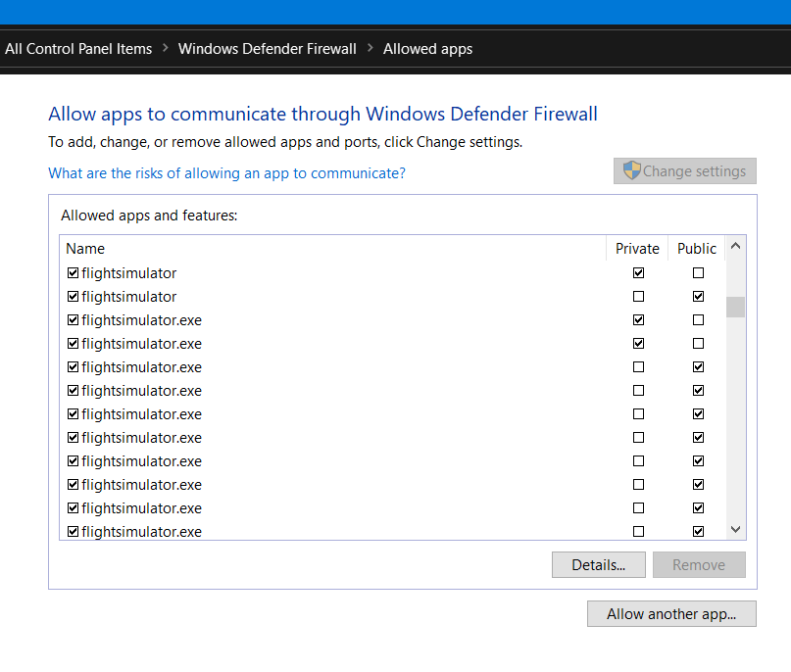Open the Details... dialog button

598,564
